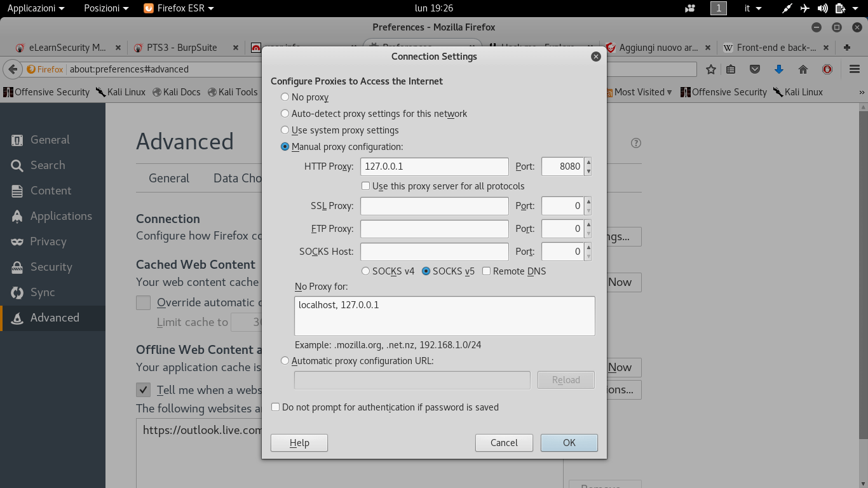Check the Remote DNS checkbox
This screenshot has width=868, height=488.
click(x=485, y=271)
